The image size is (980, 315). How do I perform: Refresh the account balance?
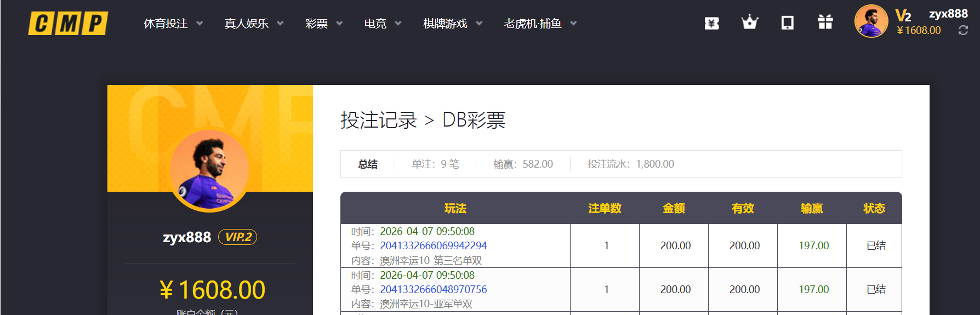(x=963, y=31)
